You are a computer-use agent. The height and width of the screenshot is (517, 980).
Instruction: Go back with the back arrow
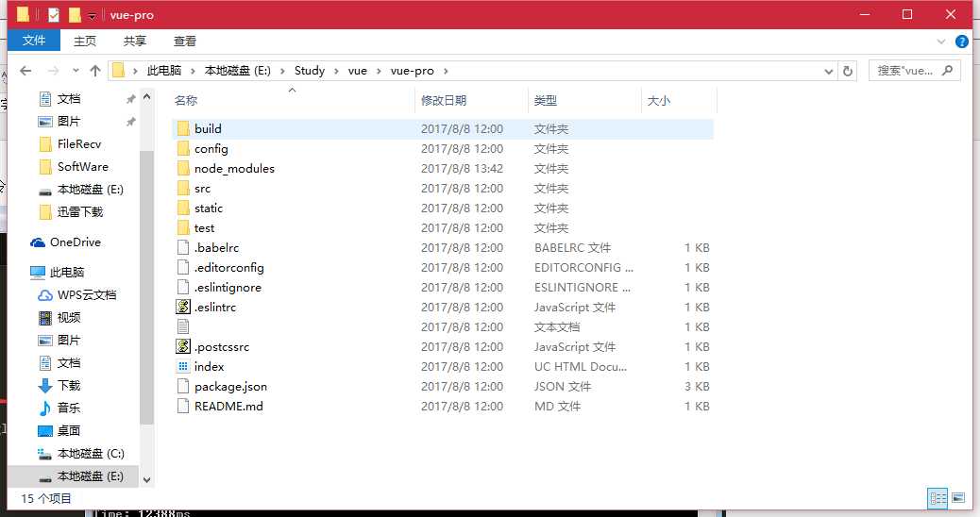25,71
